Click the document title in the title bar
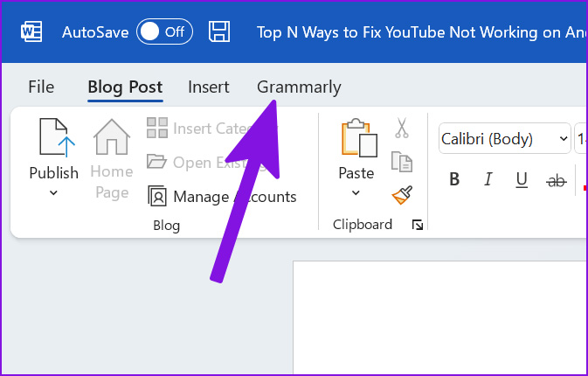The image size is (588, 376). point(421,32)
